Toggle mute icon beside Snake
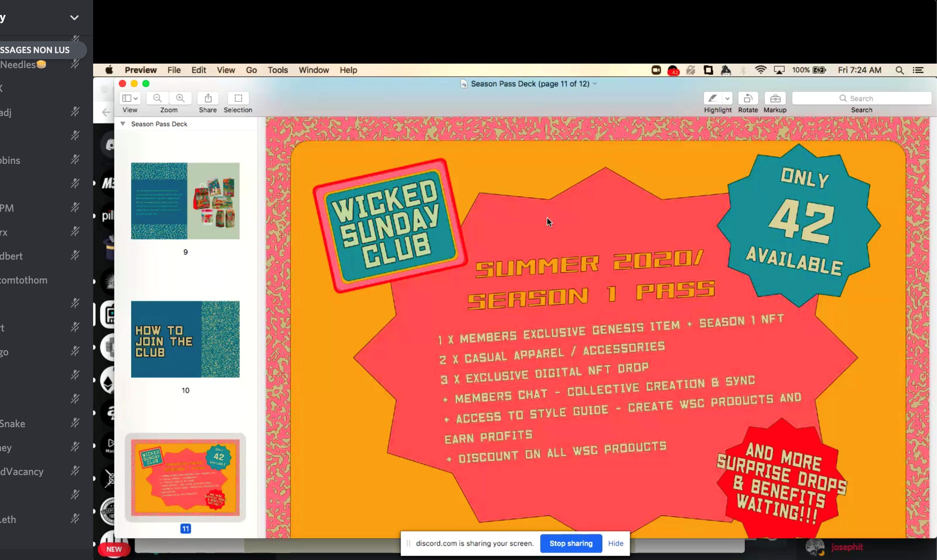Screen dimensions: 937x560 pos(75,423)
